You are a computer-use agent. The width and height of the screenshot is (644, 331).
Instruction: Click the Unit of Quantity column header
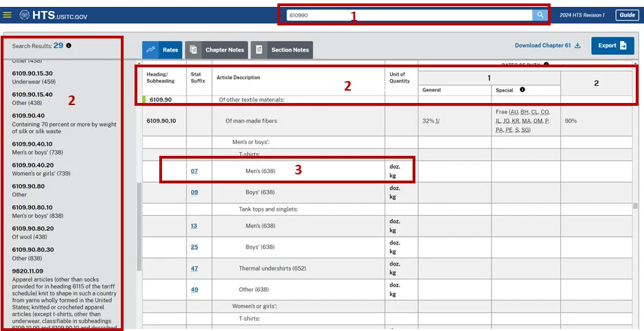click(400, 78)
